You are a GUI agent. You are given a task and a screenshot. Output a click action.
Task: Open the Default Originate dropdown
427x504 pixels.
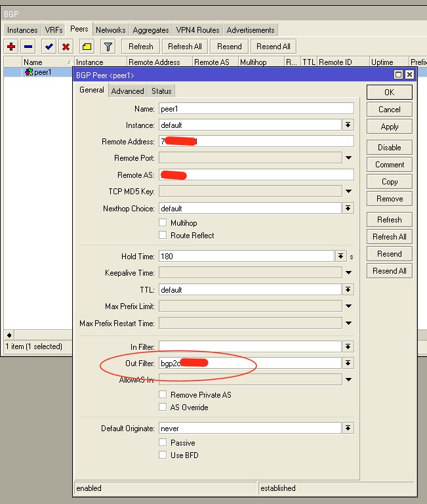[348, 428]
